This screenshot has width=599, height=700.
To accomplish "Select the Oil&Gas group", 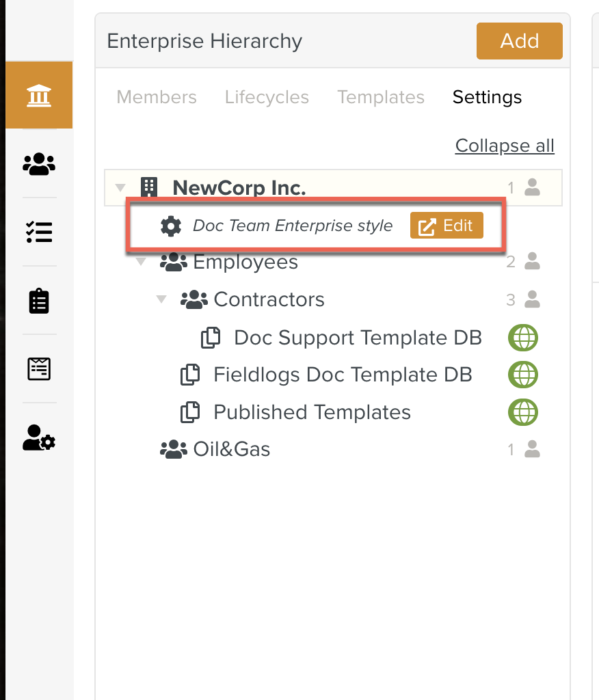I will 231,449.
